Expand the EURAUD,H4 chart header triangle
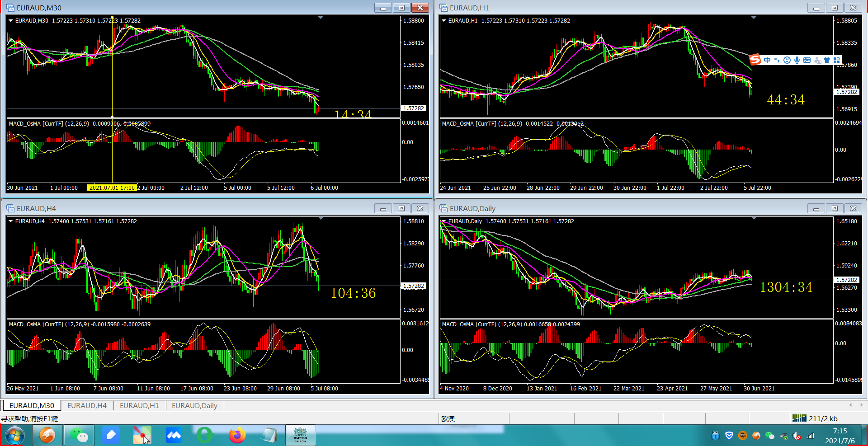The image size is (868, 446). pyautogui.click(x=10, y=221)
